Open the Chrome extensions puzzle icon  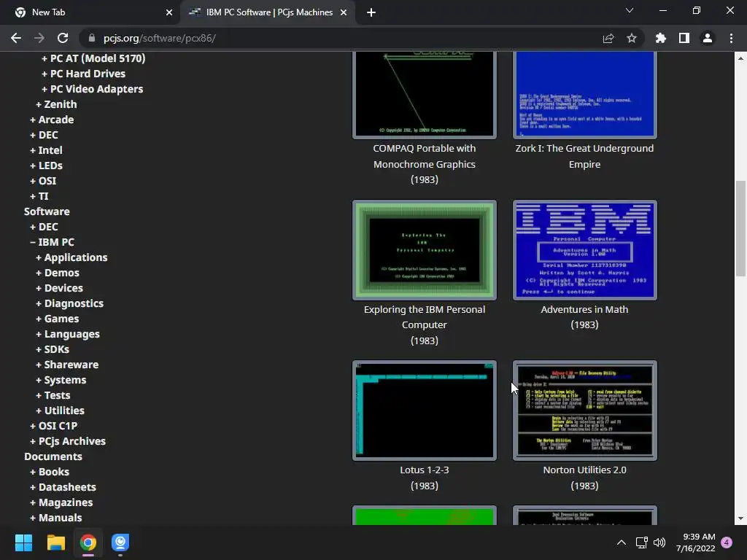[x=661, y=38]
